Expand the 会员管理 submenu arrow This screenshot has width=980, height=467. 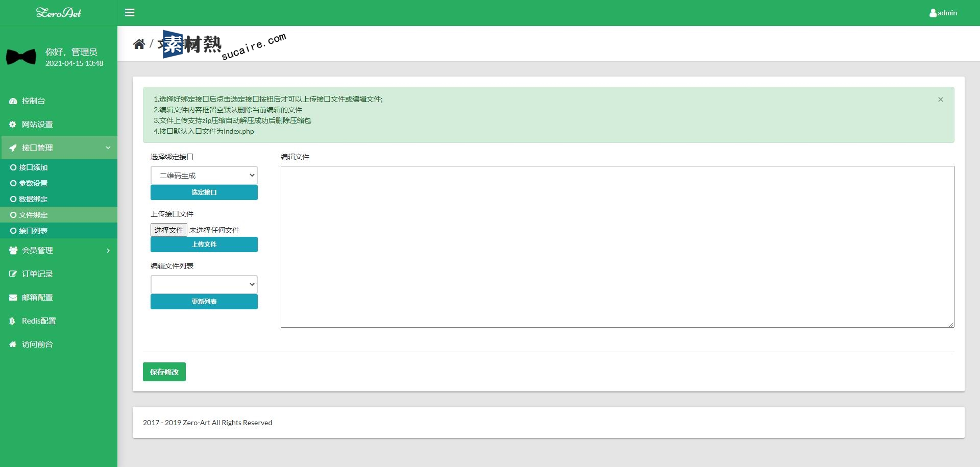point(108,251)
